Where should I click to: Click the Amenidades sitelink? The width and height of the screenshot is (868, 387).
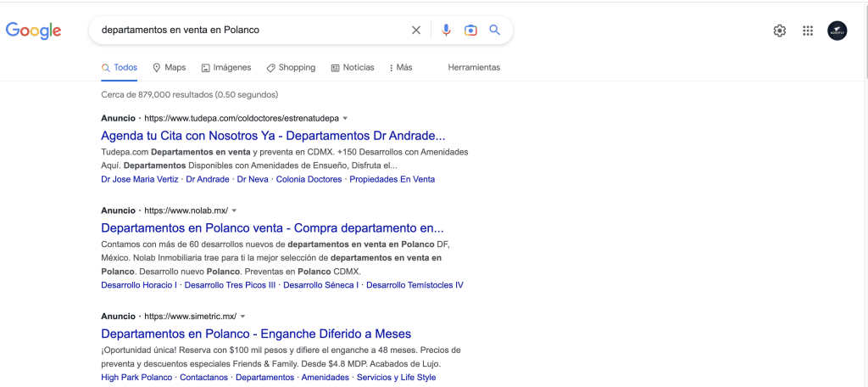click(x=325, y=378)
